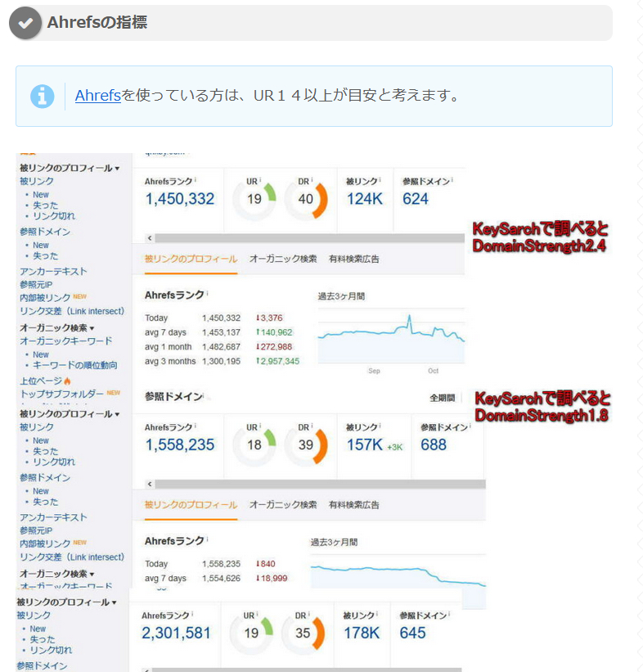This screenshot has height=672, width=643.
Task: Open トップサブフォルダー NEW sidebar link
Action: [x=70, y=394]
